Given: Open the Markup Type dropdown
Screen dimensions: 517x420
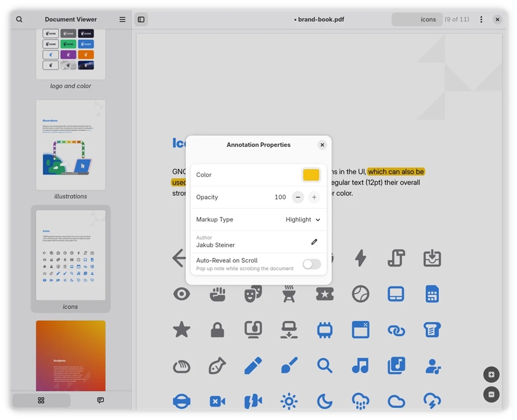Looking at the screenshot, I should [303, 219].
